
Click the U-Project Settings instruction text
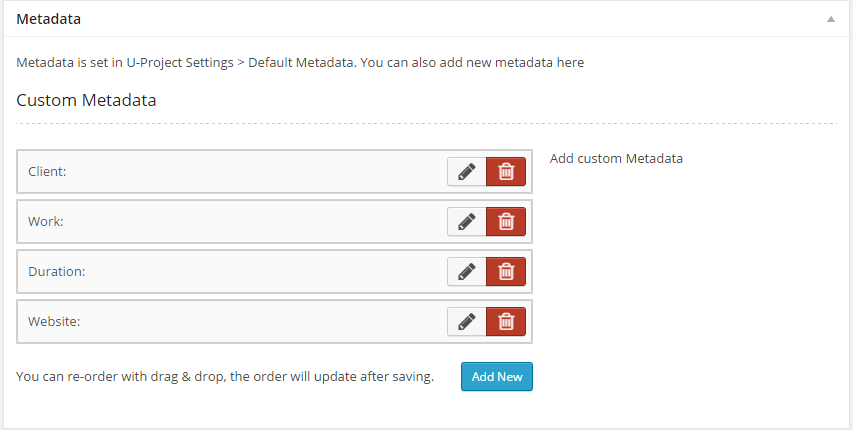coord(300,62)
